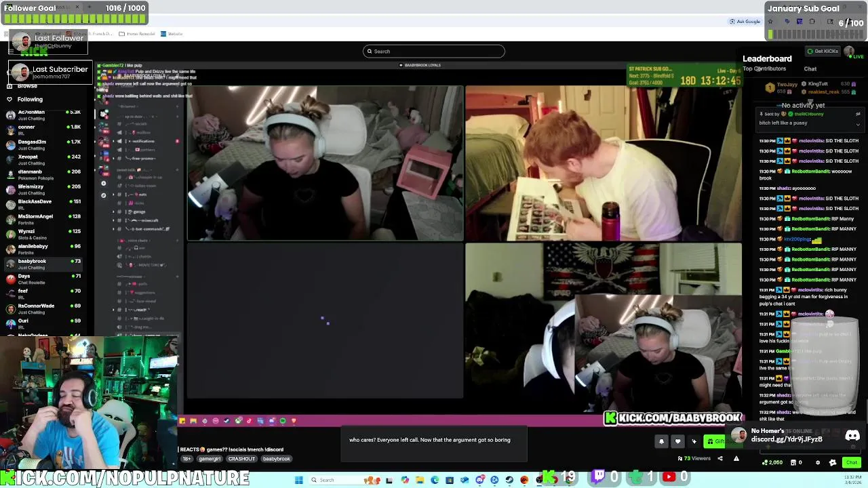868x488 pixels.
Task: Open the Website bookmark
Action: click(x=172, y=34)
